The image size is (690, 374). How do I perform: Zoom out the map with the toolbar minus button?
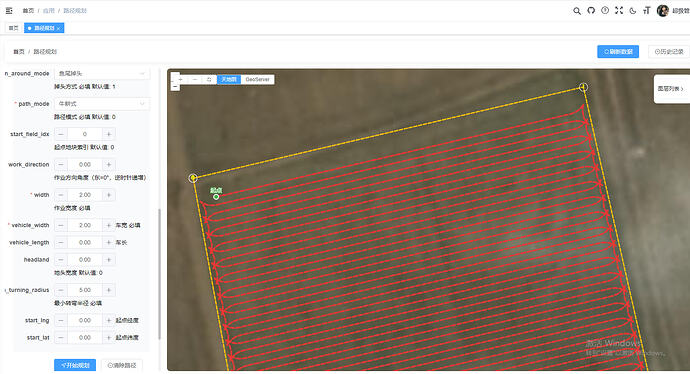[x=195, y=79]
